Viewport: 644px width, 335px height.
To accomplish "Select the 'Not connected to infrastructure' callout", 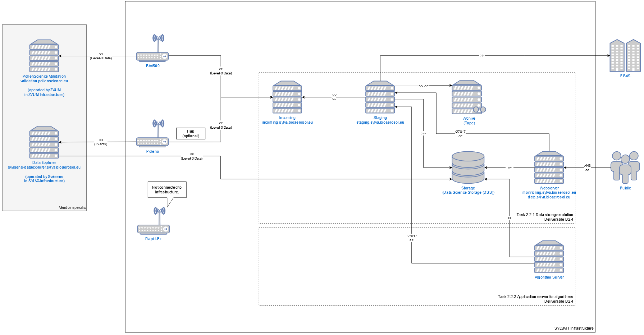I will pos(167,190).
